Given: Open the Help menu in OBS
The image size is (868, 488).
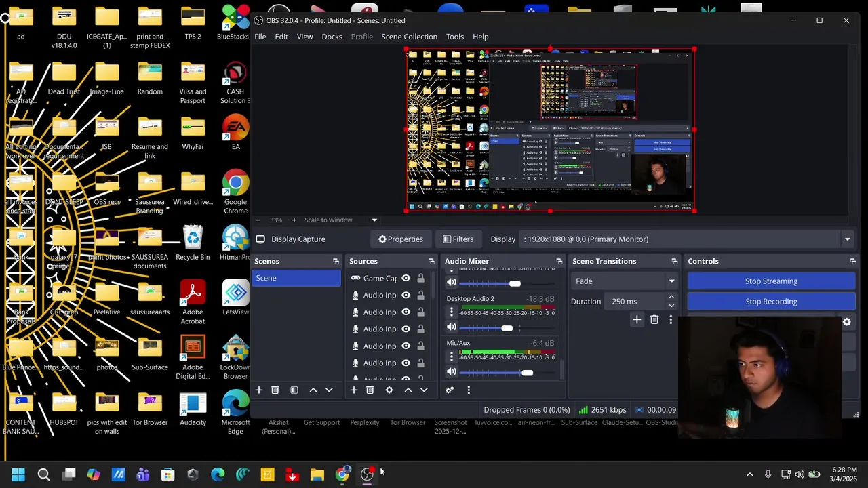Looking at the screenshot, I should coord(481,37).
